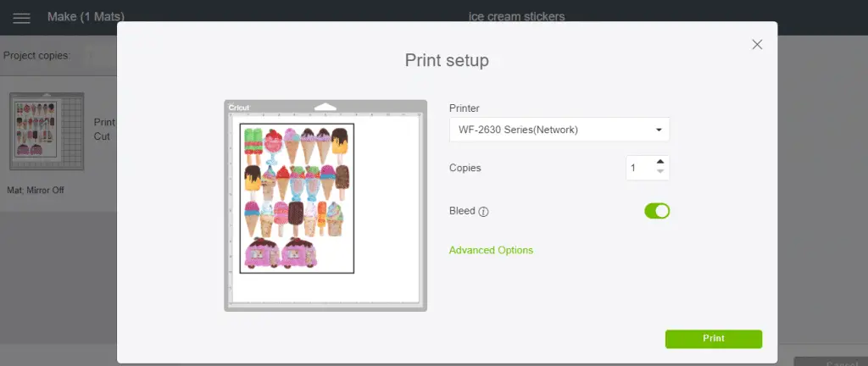Click the Printer dropdown caret arrow
Image resolution: width=868 pixels, height=366 pixels.
point(659,130)
